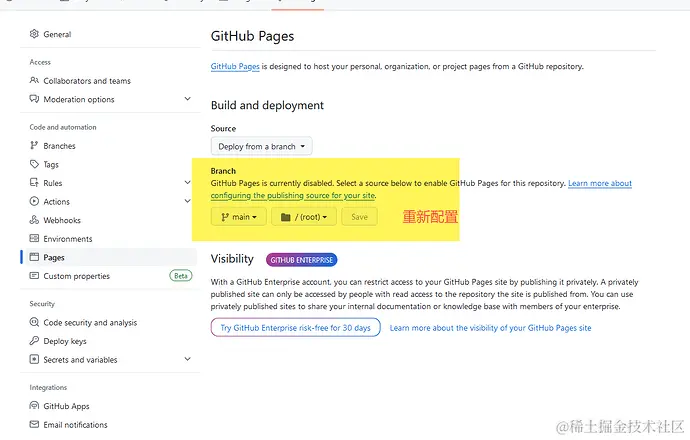Click the Custom properties icon

coord(34,276)
